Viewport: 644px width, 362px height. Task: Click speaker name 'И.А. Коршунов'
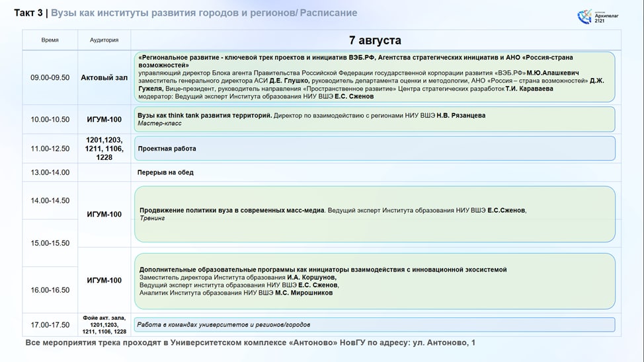click(x=311, y=277)
